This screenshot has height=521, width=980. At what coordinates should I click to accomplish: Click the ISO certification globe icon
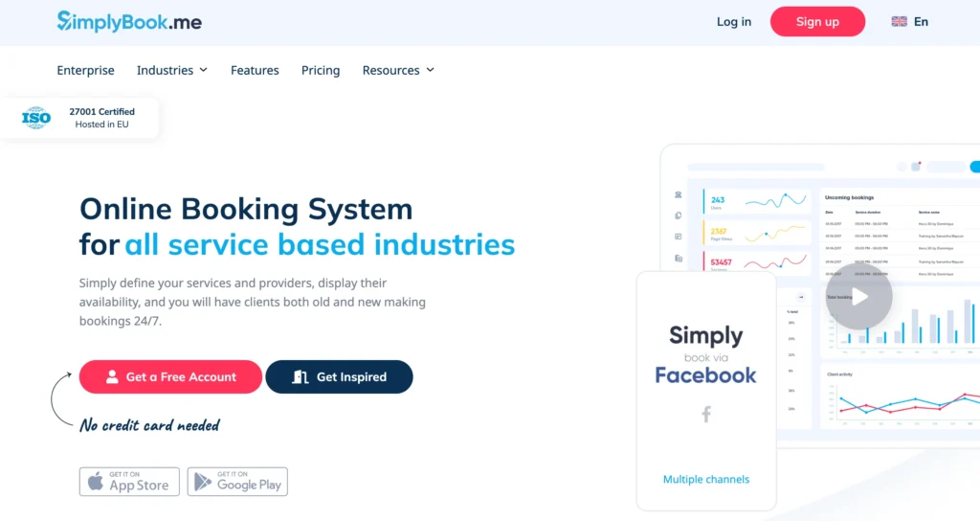[x=36, y=118]
